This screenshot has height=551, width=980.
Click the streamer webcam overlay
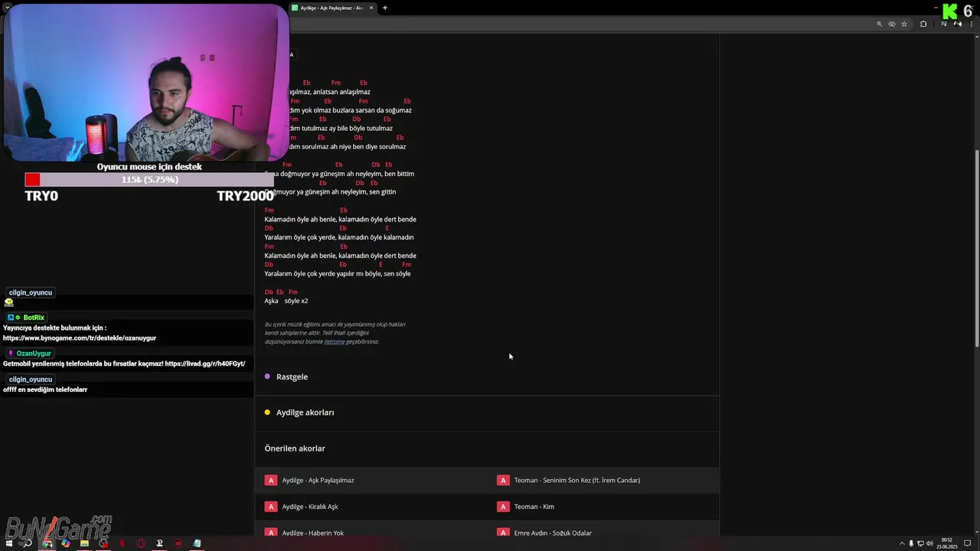pos(145,82)
